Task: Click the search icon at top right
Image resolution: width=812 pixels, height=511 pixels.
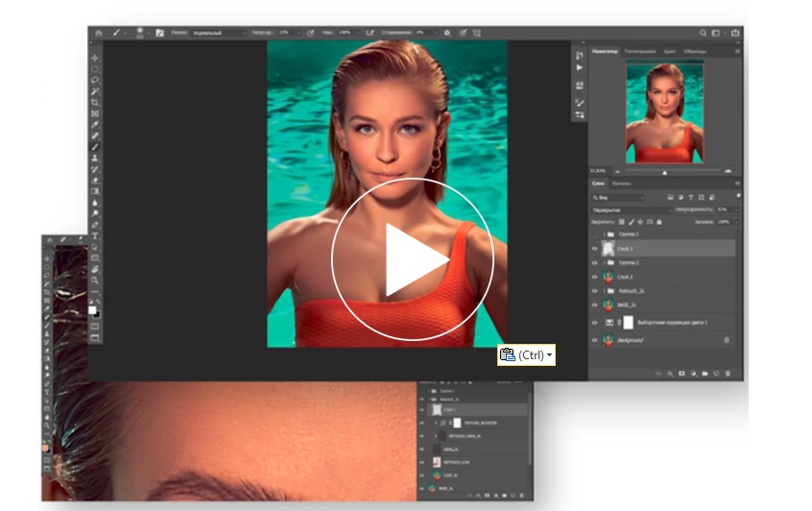Action: tap(704, 33)
